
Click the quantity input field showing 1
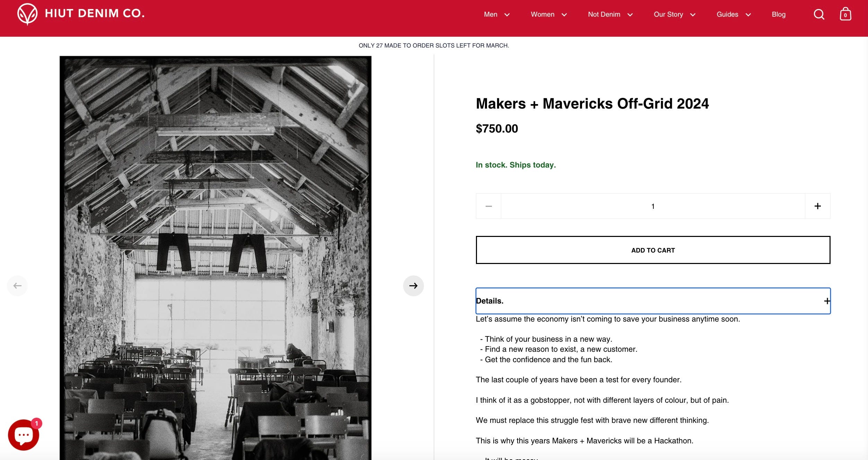pos(653,206)
